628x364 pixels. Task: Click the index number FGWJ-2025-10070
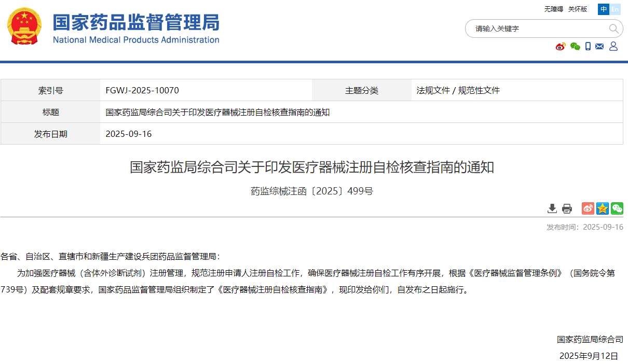(142, 90)
